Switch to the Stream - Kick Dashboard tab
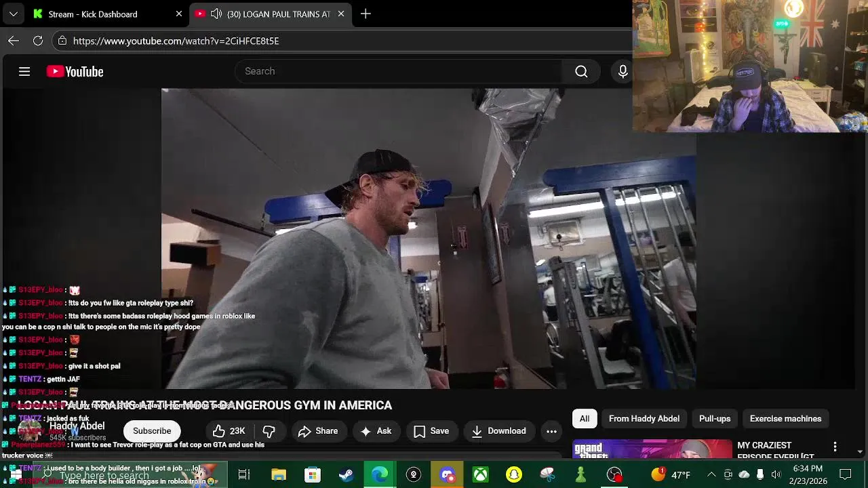 (x=93, y=14)
